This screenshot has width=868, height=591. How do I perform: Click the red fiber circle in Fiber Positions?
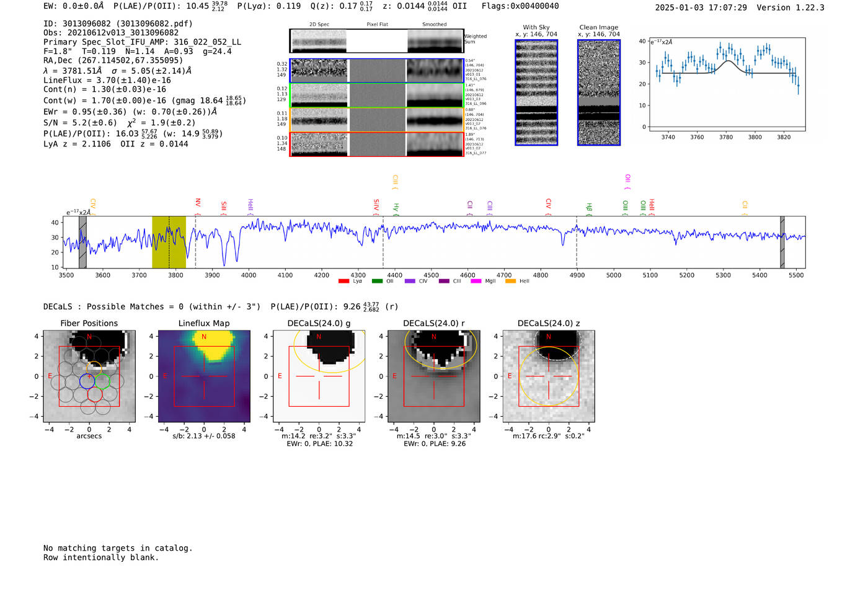point(95,394)
